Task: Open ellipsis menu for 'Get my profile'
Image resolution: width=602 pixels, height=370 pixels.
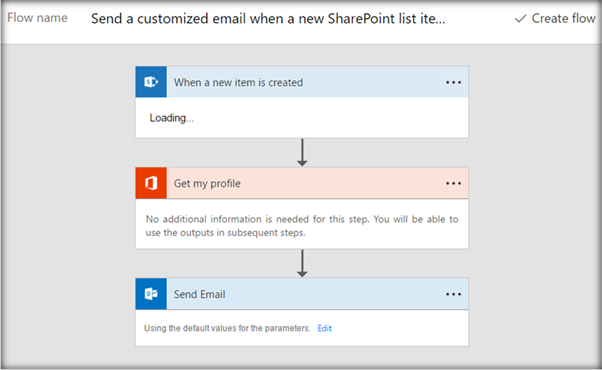Action: [453, 183]
